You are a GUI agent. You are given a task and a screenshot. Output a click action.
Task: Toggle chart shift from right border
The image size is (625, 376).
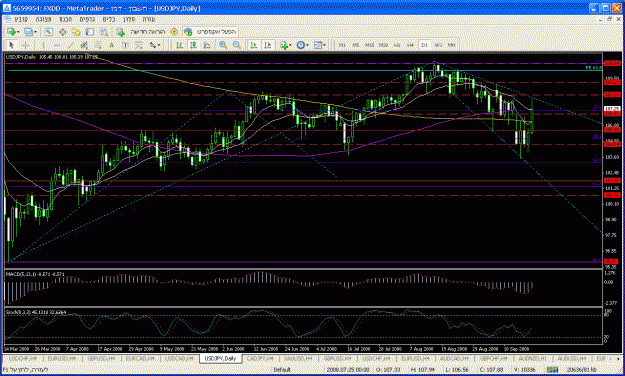[x=267, y=45]
